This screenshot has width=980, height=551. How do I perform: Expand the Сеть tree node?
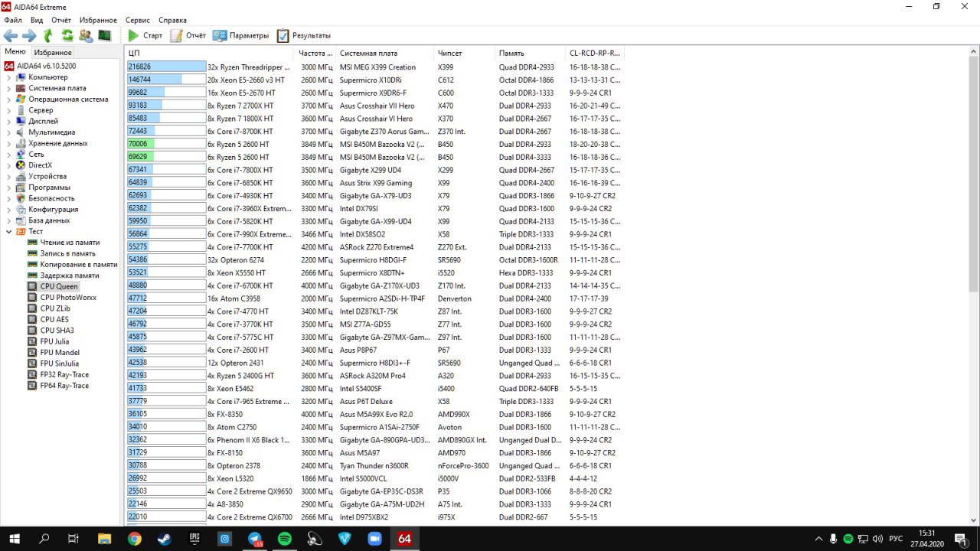(8, 155)
